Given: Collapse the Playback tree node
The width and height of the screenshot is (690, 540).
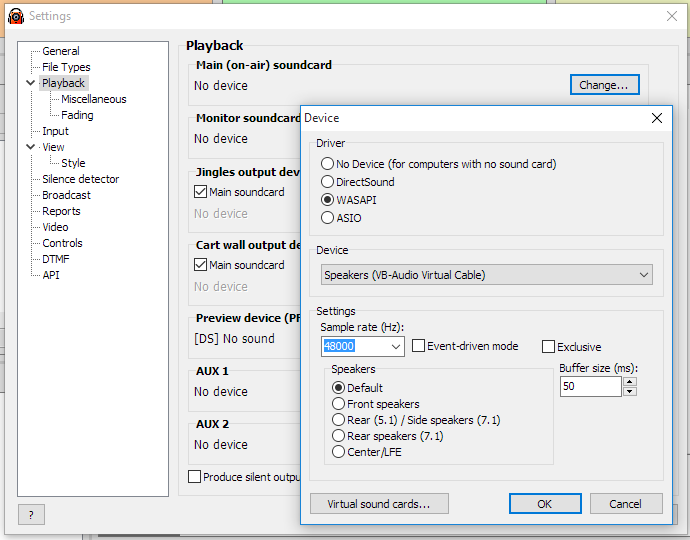Looking at the screenshot, I should pos(30,83).
